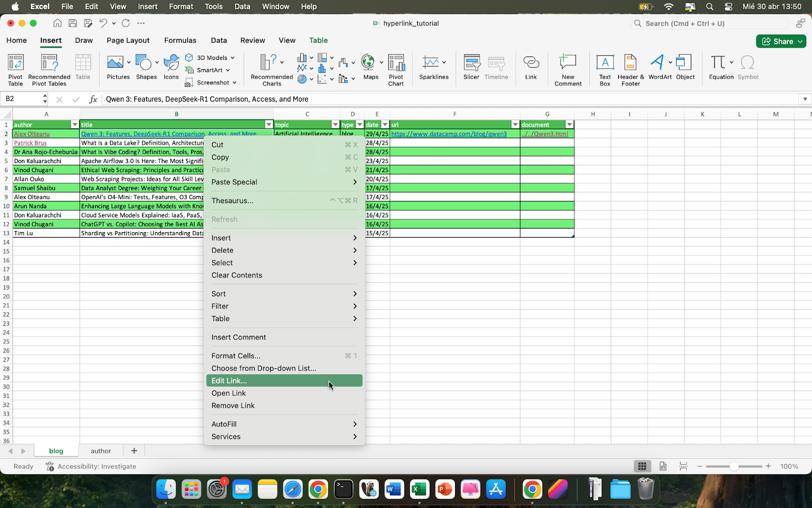812x508 pixels.
Task: Save the workbook from title bar
Action: 73,23
